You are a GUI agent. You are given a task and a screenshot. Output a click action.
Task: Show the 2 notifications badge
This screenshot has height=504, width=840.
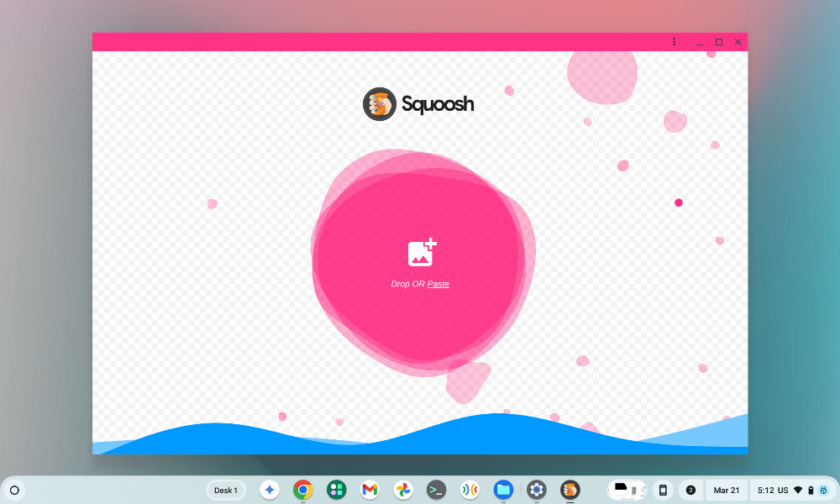click(690, 490)
